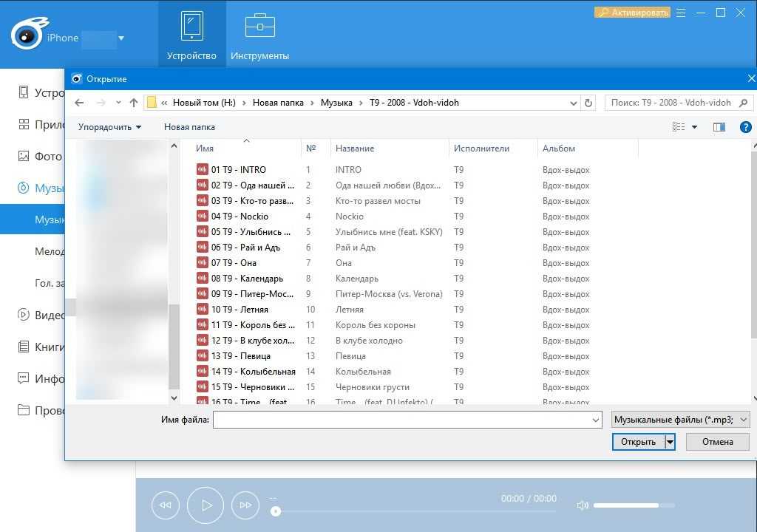The image size is (757, 532).
Task: Open the Инструменты toolbox tab
Action: tap(259, 34)
